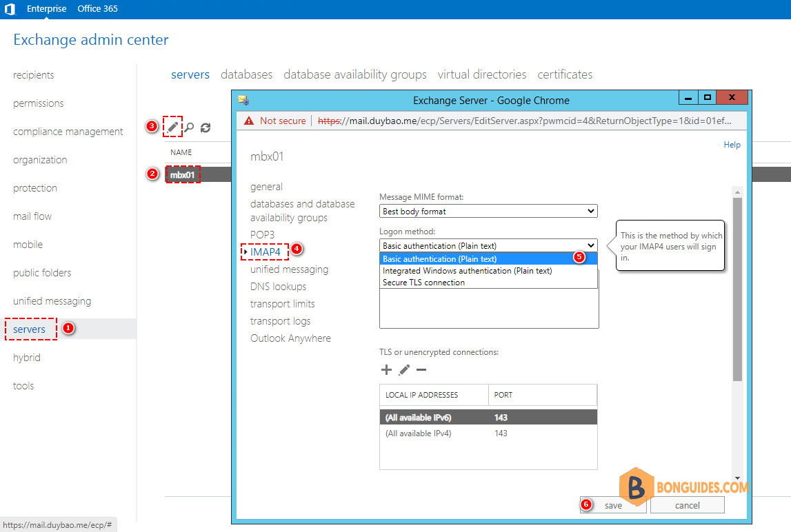Open the general page in server dialog
The image size is (791, 532).
click(266, 187)
